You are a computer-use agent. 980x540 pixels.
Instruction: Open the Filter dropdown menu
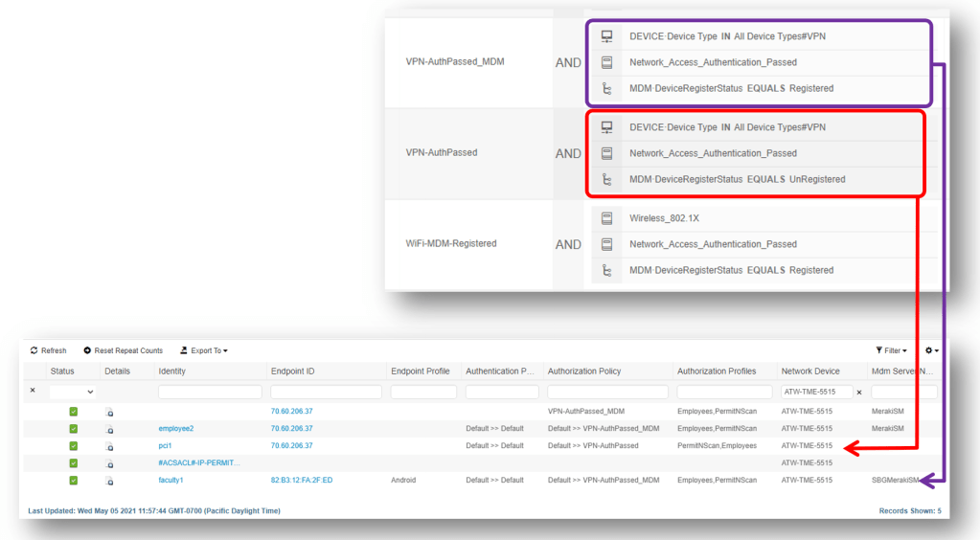click(892, 350)
